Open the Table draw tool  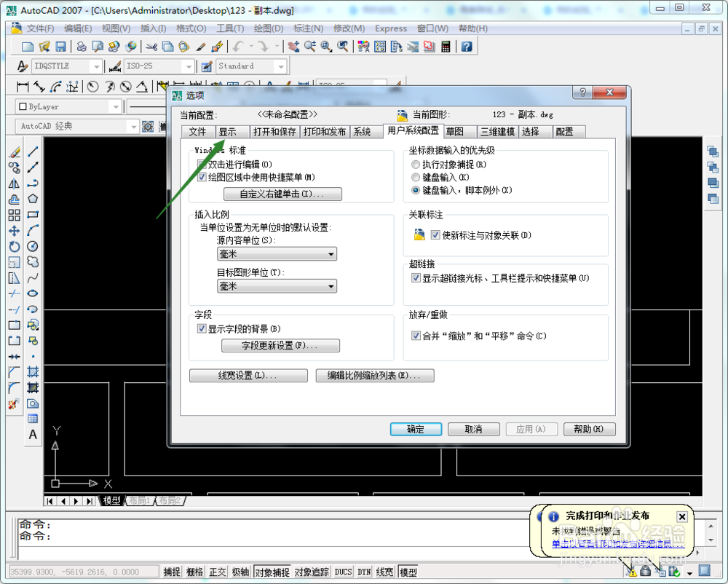pos(33,419)
